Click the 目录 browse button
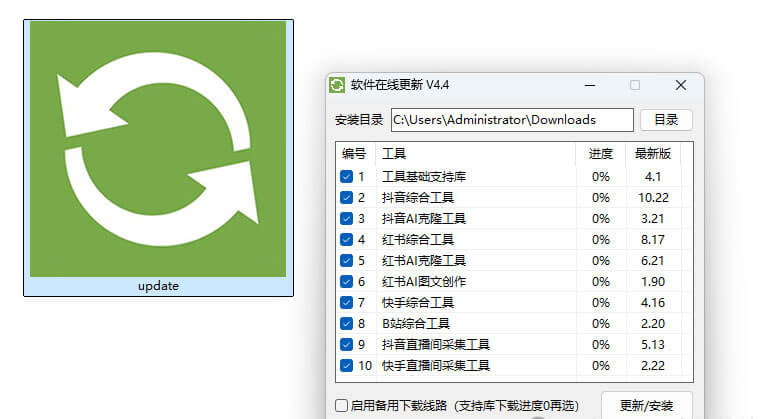Screen dimensions: 783x419 pyautogui.click(x=666, y=120)
